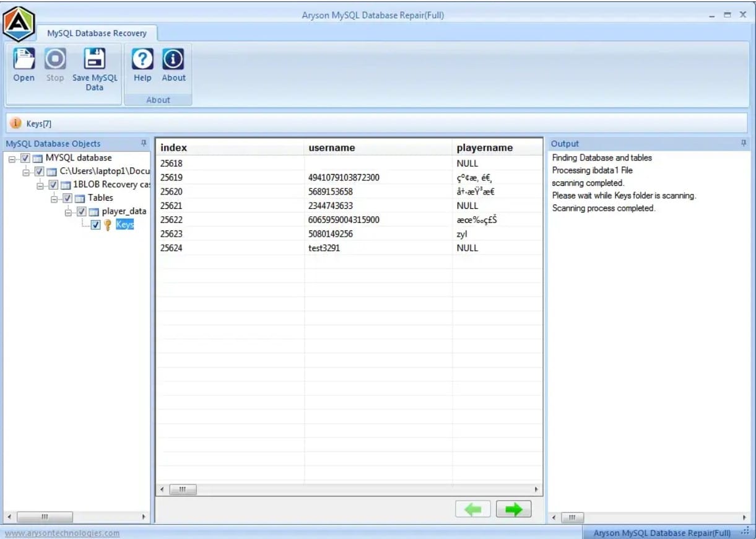Collapse the Tables tree node
Viewport: 756px width, 539px height.
(54, 198)
